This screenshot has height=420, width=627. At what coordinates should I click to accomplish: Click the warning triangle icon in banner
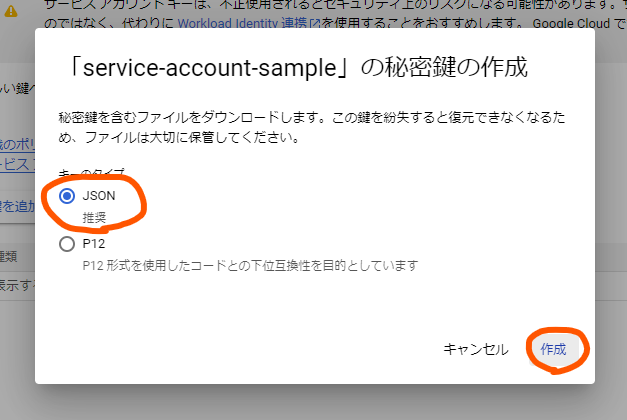tap(11, 12)
